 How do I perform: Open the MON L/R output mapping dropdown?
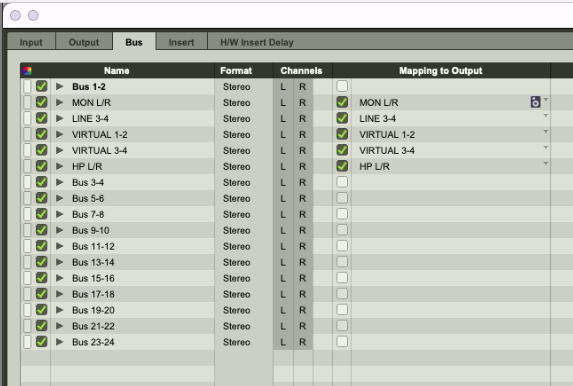[546, 99]
